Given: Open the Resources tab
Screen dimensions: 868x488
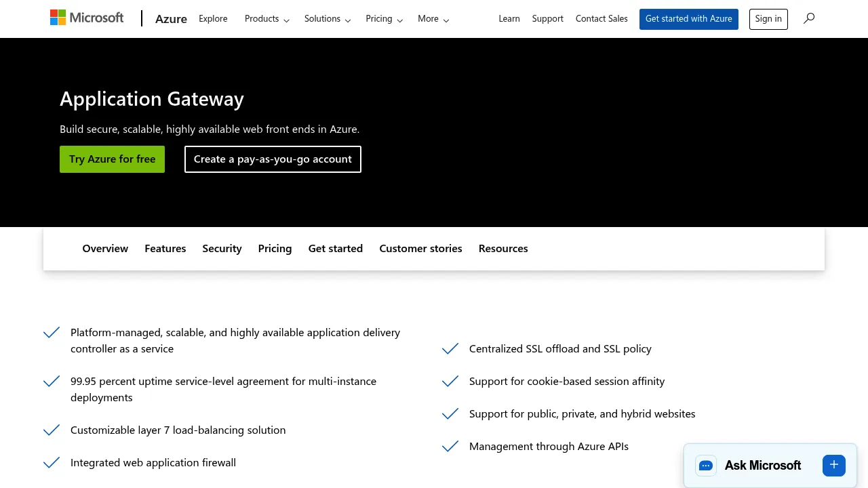Looking at the screenshot, I should point(503,249).
